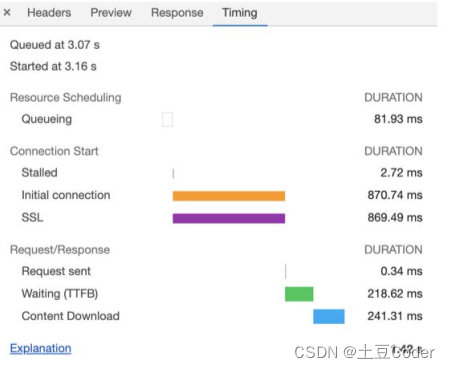Click the SSL row label
The image size is (450, 368).
[32, 218]
